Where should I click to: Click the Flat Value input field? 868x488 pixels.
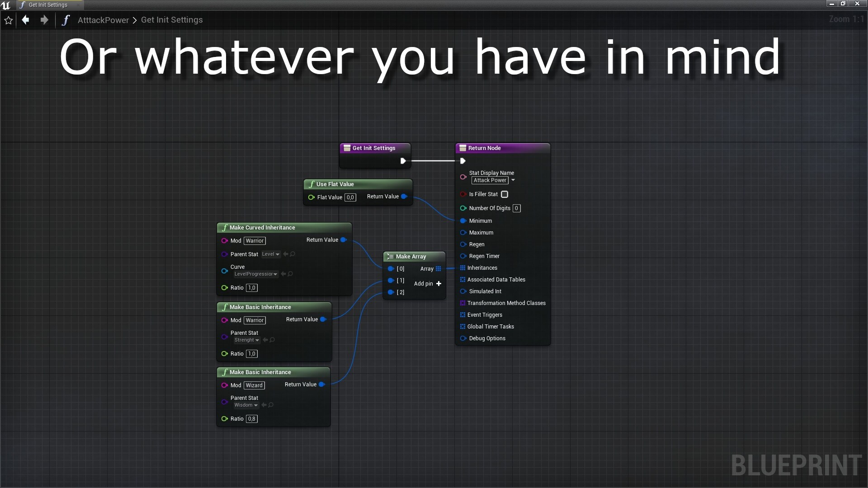click(x=350, y=197)
